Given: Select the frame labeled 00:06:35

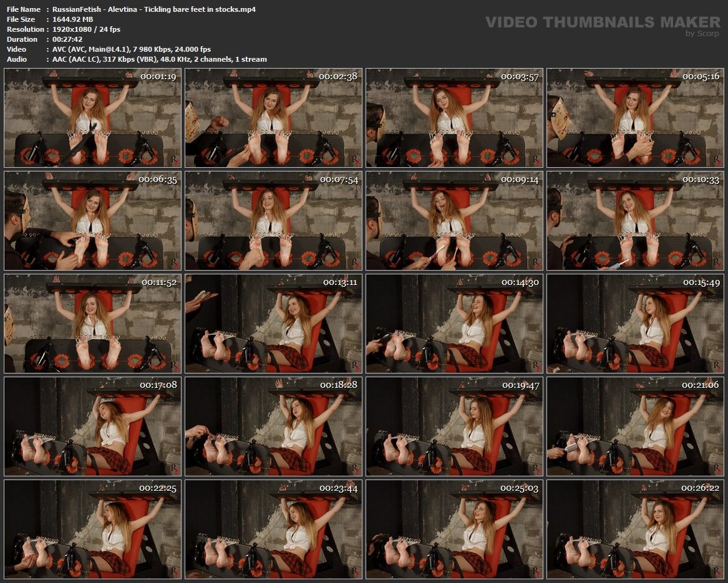Looking at the screenshot, I should (x=92, y=221).
